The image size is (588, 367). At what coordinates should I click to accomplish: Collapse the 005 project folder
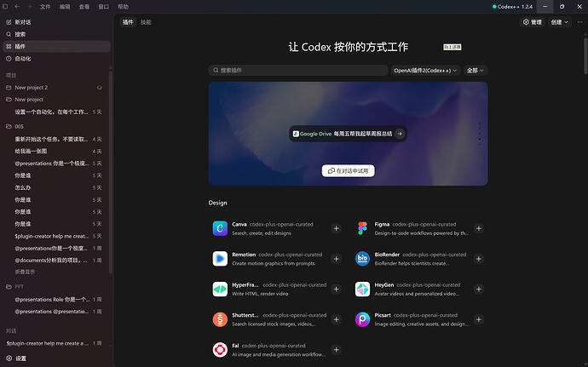pos(9,126)
